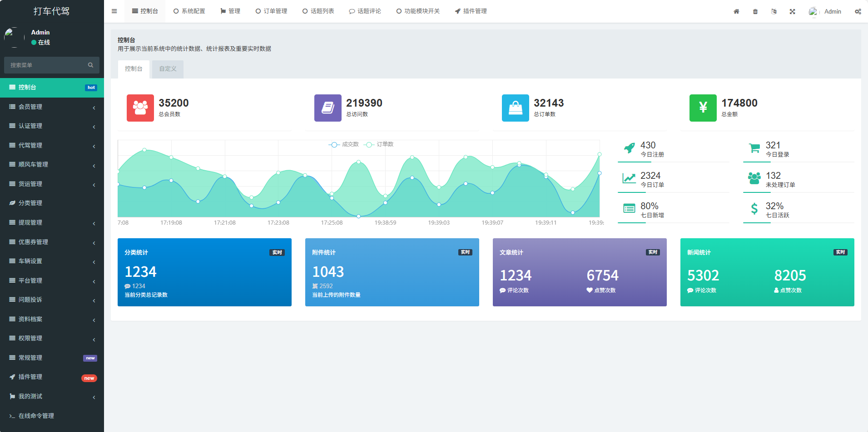Toggle 成交数 series in chart legend
Screen dimensions: 868x432
(343, 144)
